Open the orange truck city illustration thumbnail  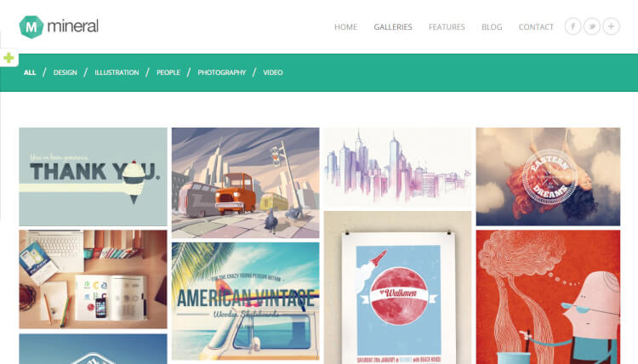click(x=246, y=183)
